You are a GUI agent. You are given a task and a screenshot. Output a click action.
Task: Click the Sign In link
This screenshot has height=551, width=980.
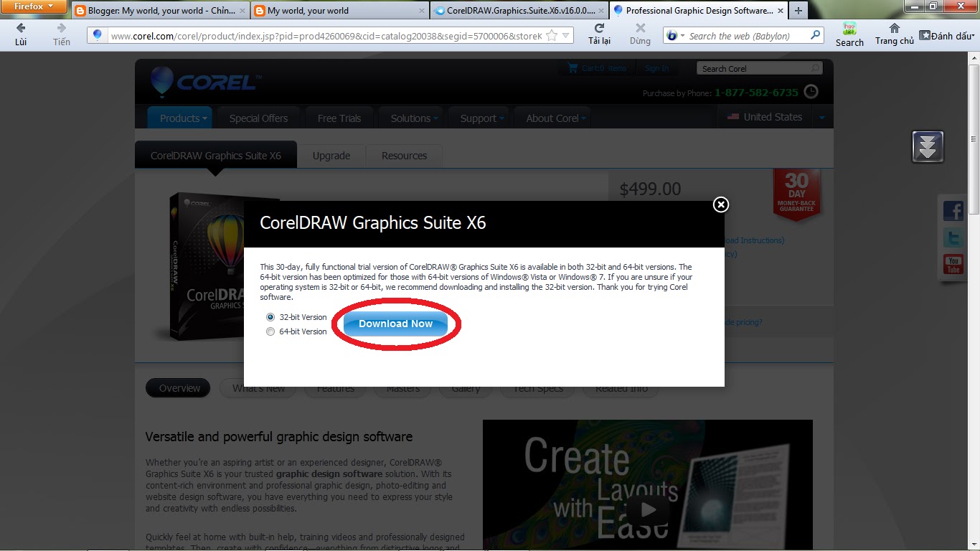click(656, 69)
